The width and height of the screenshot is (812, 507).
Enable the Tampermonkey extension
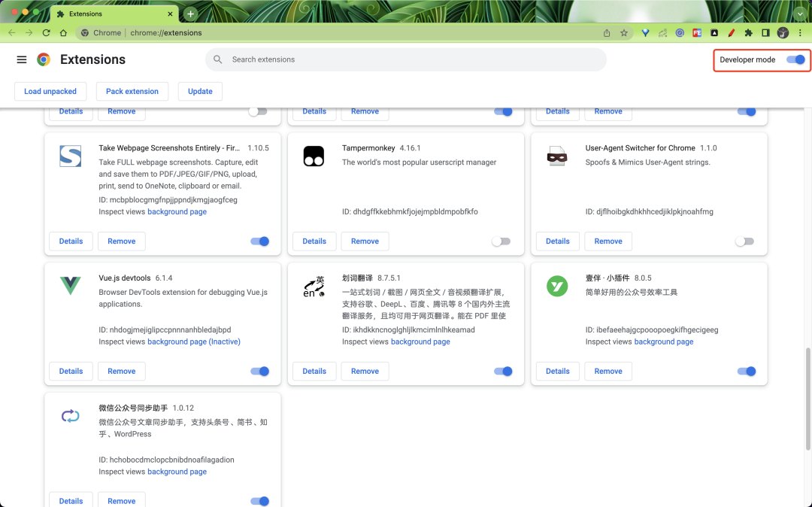[x=501, y=241]
